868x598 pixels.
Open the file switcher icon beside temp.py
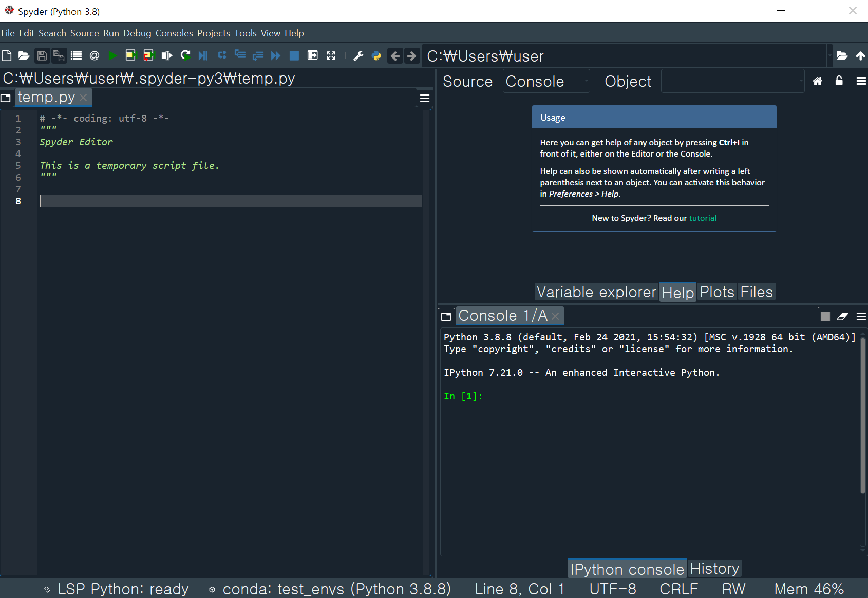[x=6, y=98]
